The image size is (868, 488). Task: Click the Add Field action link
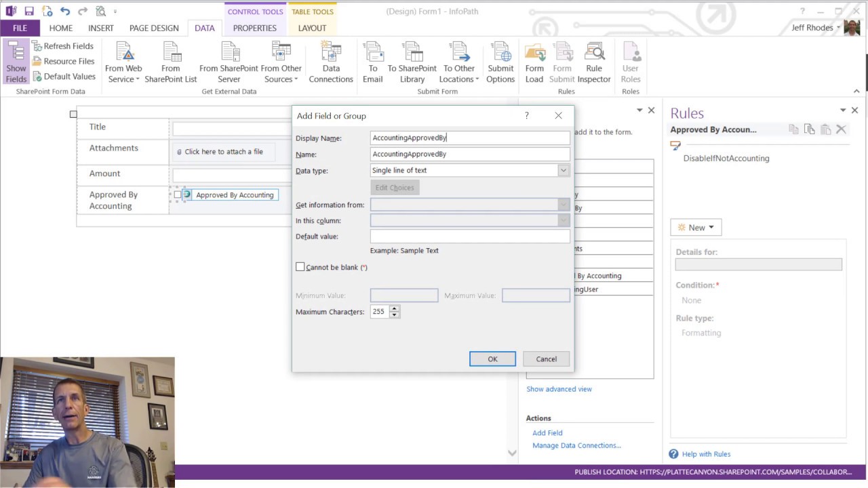click(547, 432)
